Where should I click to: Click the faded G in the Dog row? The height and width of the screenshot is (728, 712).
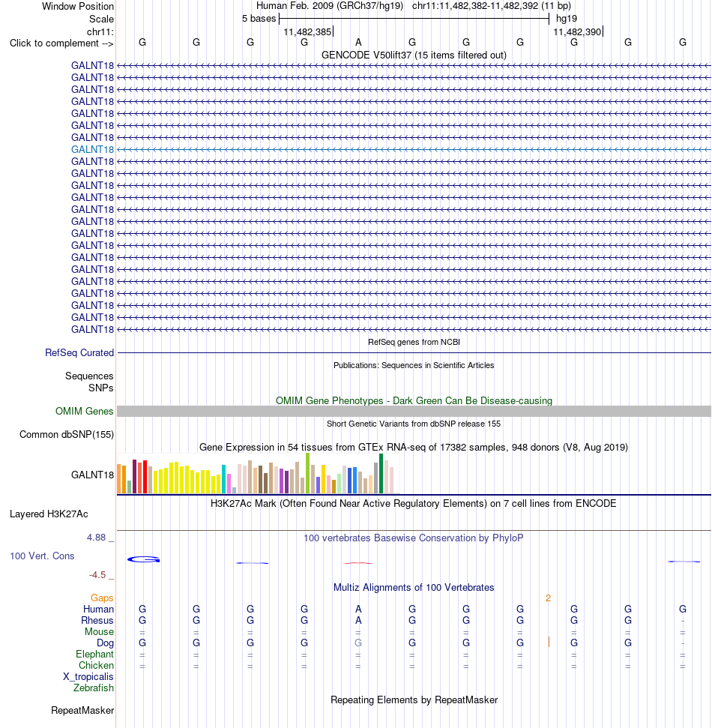point(358,643)
